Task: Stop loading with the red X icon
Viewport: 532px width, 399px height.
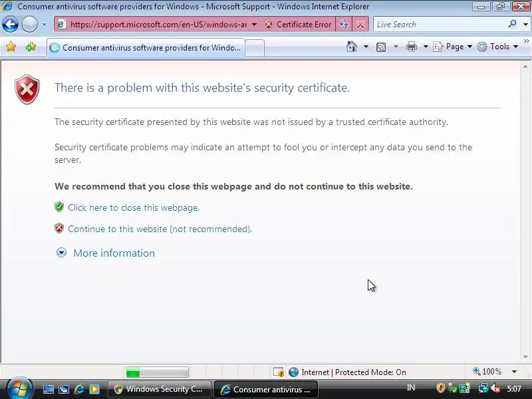Action: click(360, 25)
